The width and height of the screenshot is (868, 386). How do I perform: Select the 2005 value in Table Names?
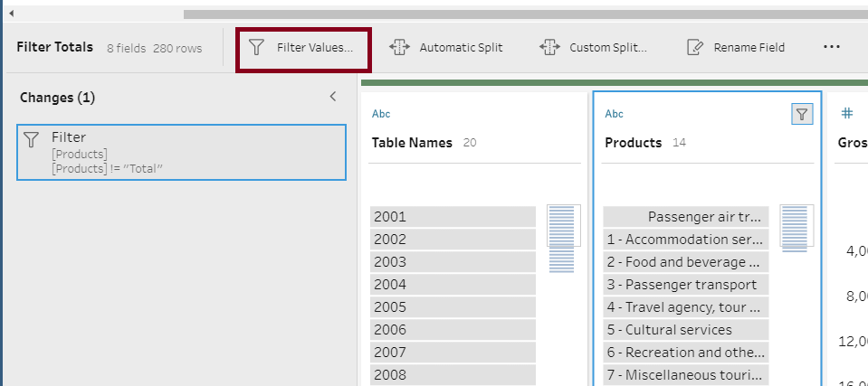tap(453, 307)
